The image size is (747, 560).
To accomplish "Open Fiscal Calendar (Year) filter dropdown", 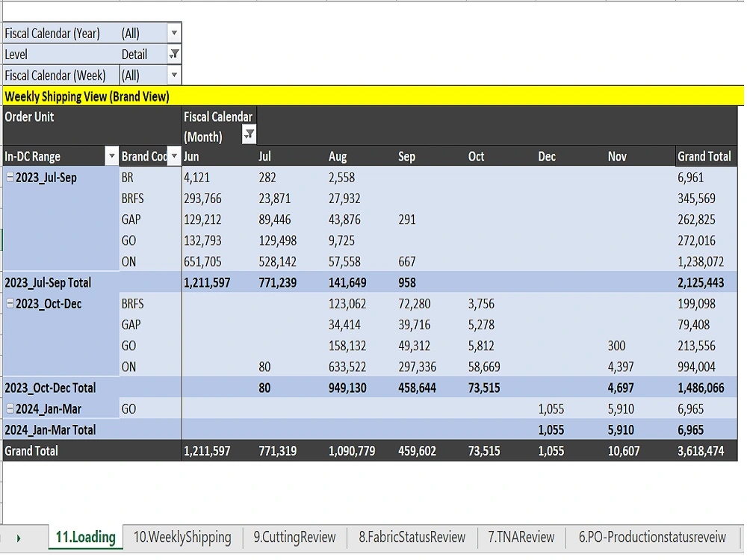I will pos(174,34).
